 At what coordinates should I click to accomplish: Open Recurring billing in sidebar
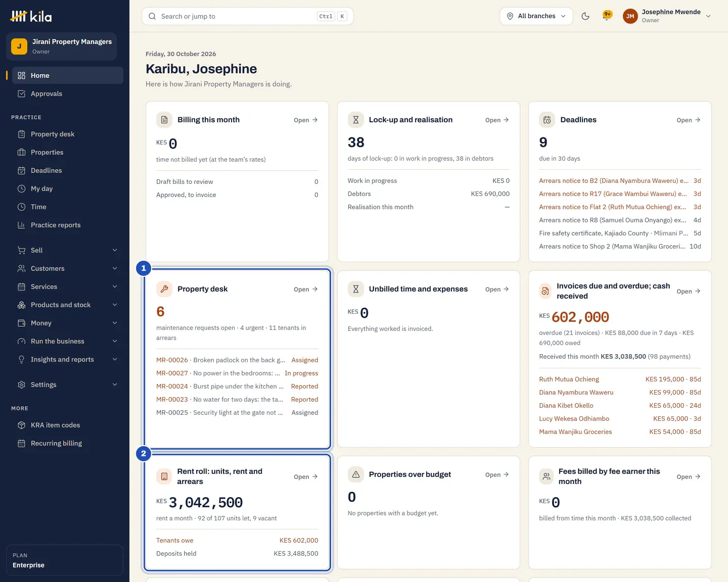point(67,443)
